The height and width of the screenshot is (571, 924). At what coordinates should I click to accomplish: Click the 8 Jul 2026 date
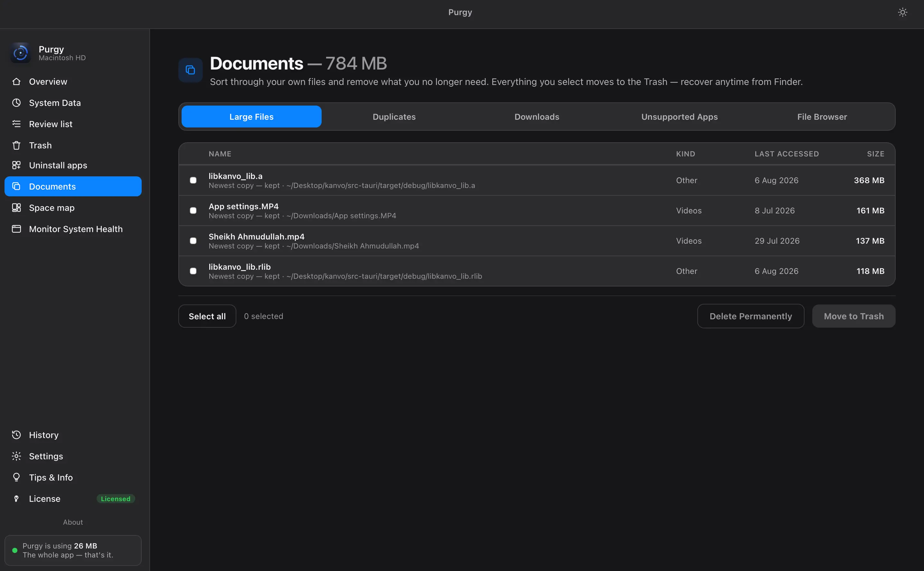pos(774,211)
